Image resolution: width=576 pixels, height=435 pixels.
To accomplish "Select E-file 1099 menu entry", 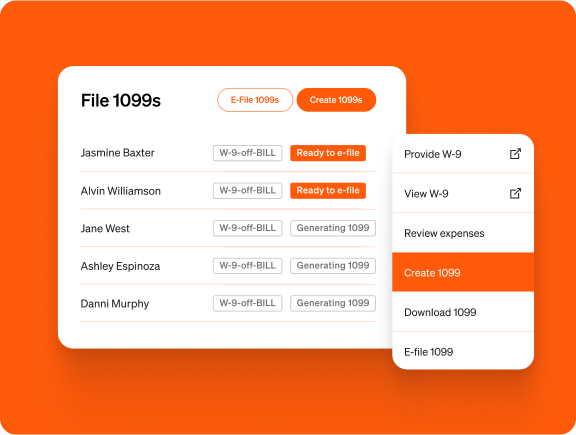I will click(x=463, y=351).
